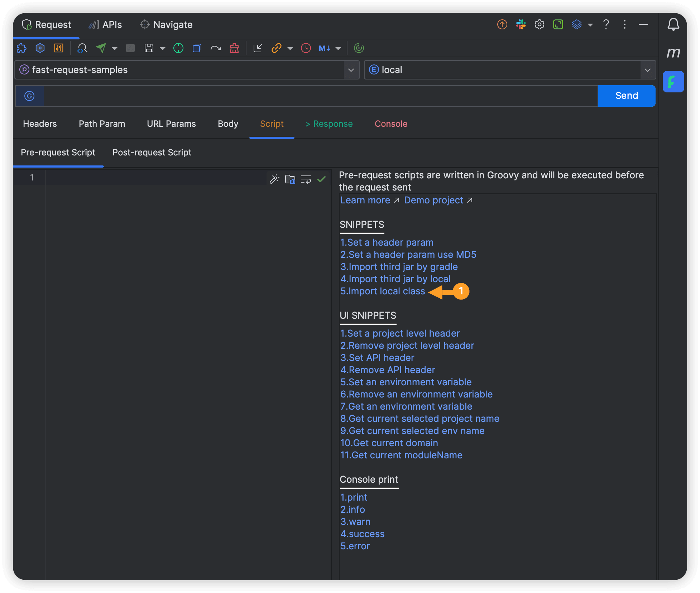Click the red clock history icon
This screenshot has width=700, height=593.
(306, 48)
